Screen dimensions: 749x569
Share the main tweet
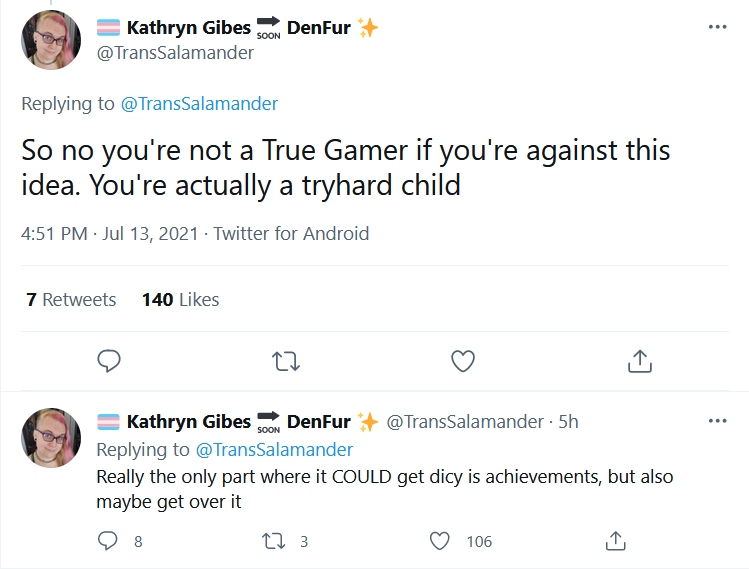[x=640, y=361]
